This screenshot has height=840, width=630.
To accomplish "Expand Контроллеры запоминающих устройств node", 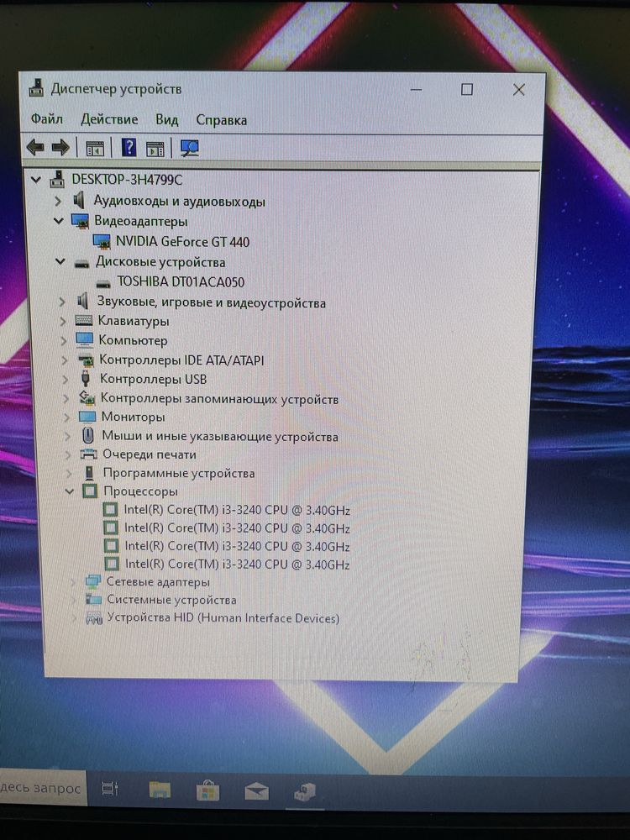I will point(66,398).
